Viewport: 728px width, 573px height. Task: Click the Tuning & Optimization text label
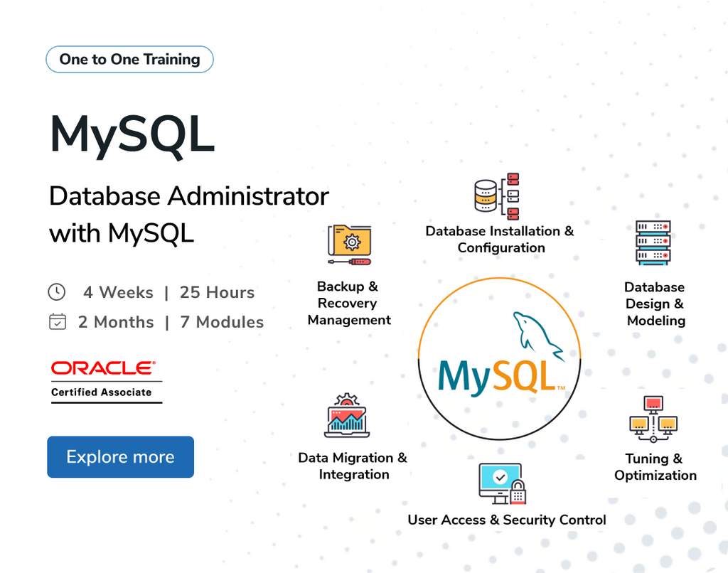(655, 467)
